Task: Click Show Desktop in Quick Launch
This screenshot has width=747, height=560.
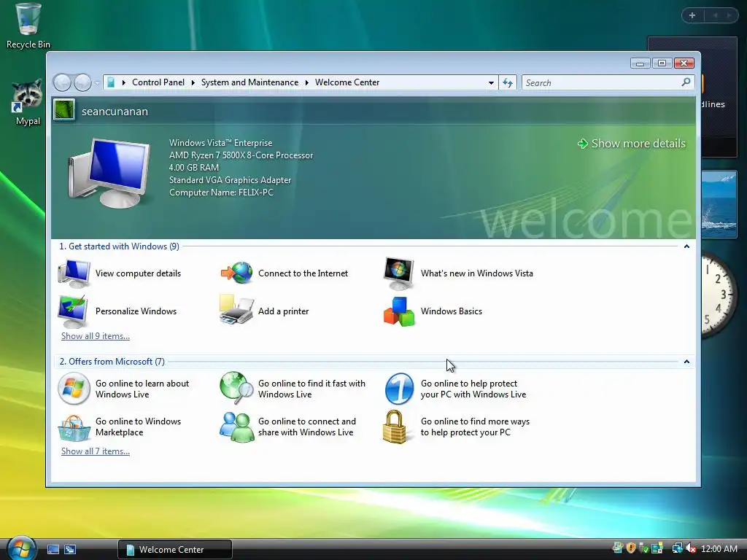Action: tap(53, 550)
